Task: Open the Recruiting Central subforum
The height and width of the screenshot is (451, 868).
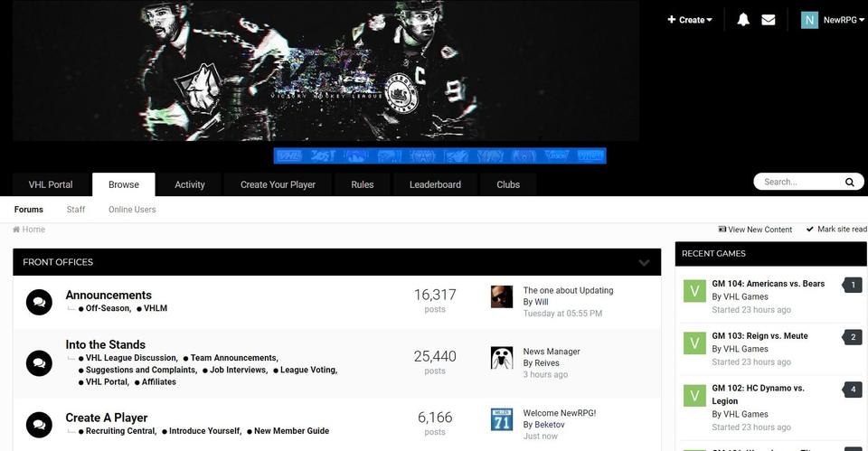Action: [121, 431]
